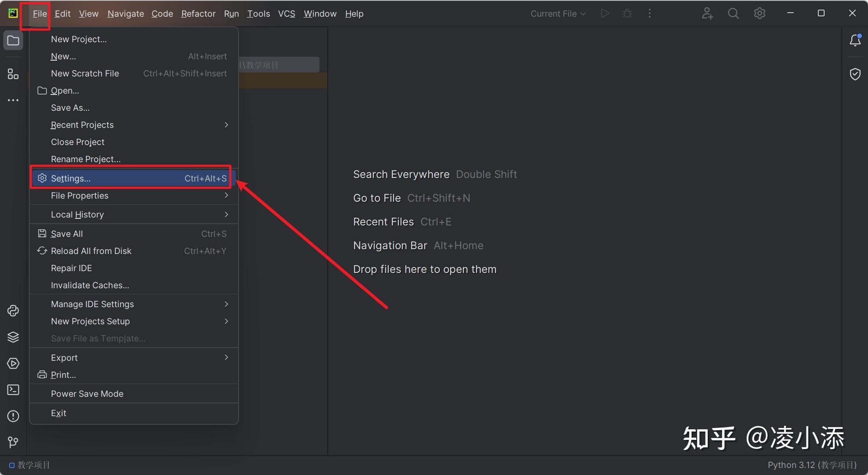Open the Current File run configuration dropdown
This screenshot has width=868, height=475.
pyautogui.click(x=557, y=14)
